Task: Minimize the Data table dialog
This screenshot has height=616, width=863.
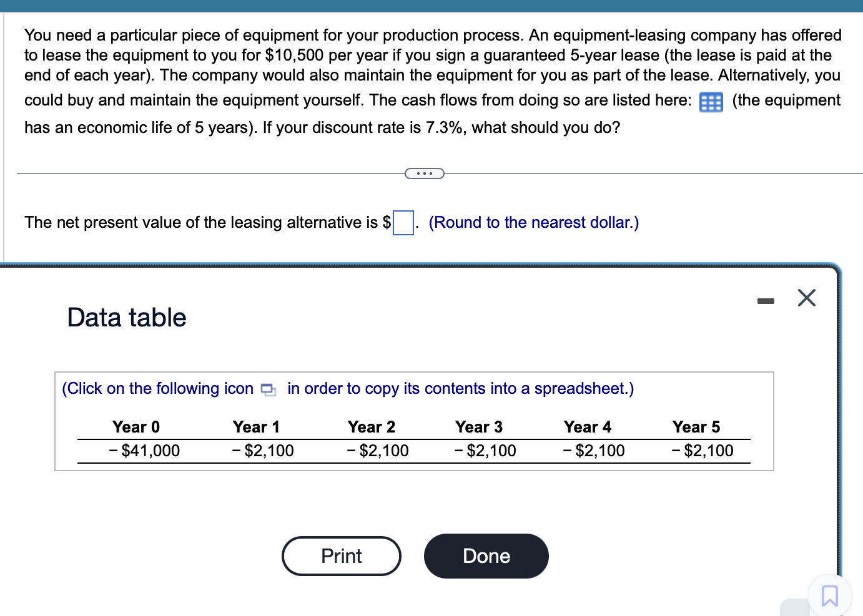Action: pyautogui.click(x=766, y=300)
